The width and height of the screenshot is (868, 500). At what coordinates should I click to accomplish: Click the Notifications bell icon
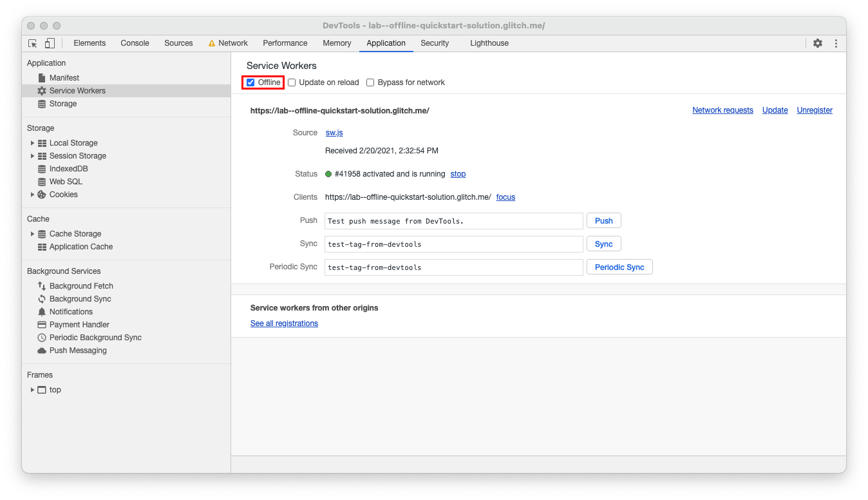click(x=42, y=311)
